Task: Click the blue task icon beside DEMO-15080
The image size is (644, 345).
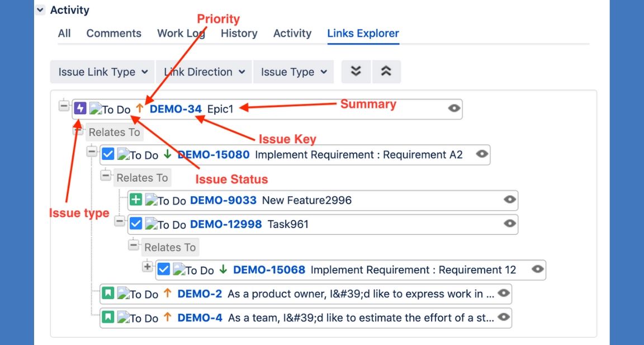Action: pos(108,154)
